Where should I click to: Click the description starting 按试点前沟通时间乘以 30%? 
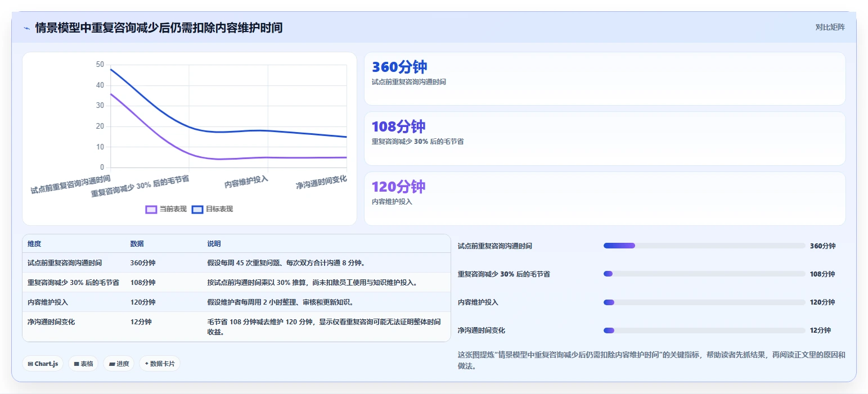pos(312,282)
